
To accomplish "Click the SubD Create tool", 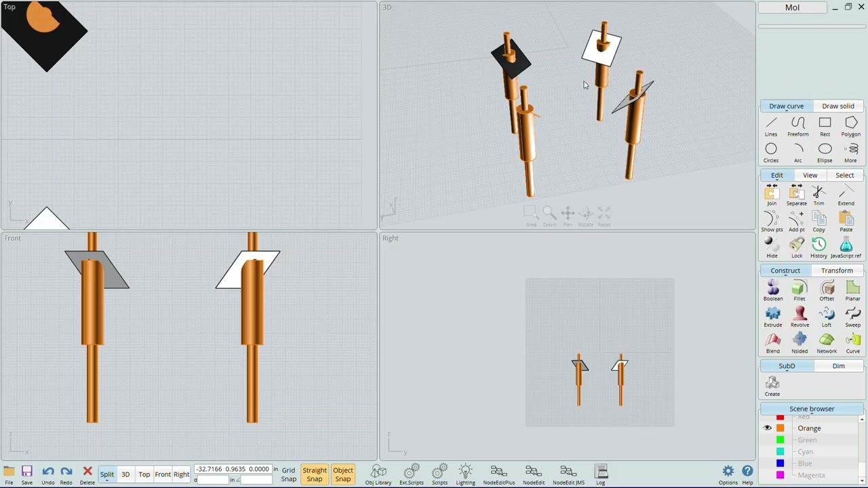I will tap(772, 387).
